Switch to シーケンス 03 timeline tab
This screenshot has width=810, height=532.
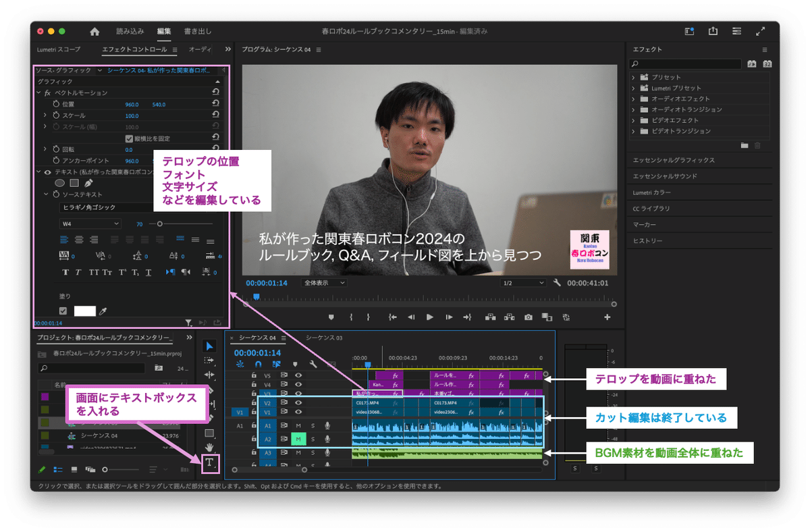(x=324, y=338)
